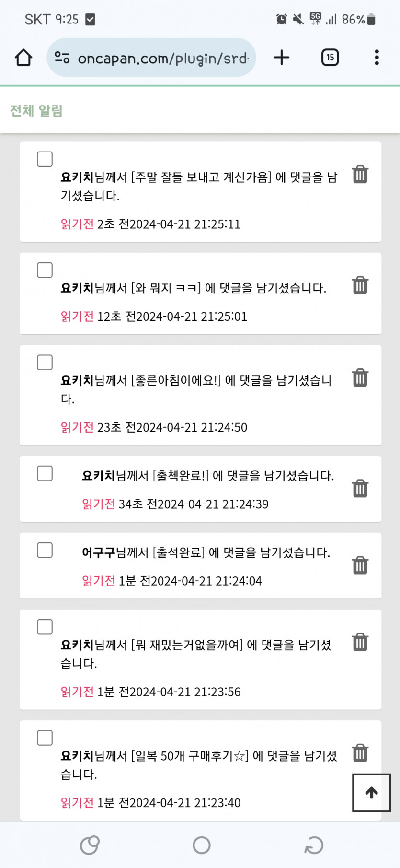Viewport: 400px width, 868px height.
Task: Tick the checkbox for 어구구's notification
Action: (45, 550)
